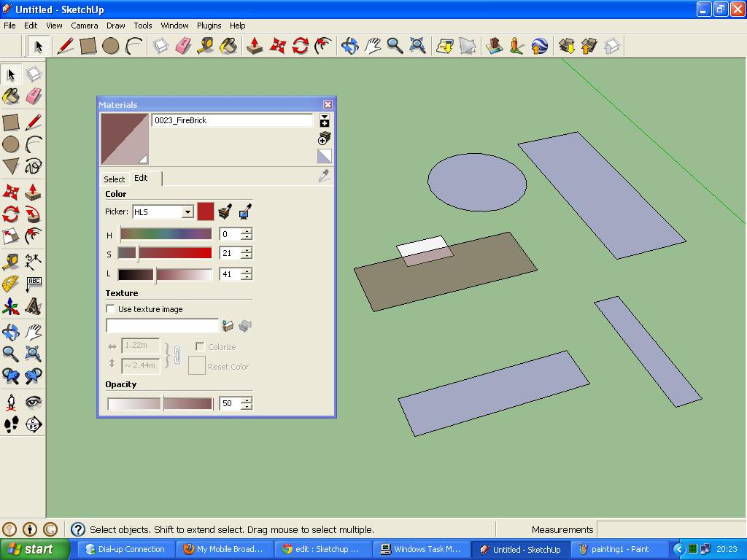Browse for texture image file
The height and width of the screenshot is (560, 747).
click(228, 326)
